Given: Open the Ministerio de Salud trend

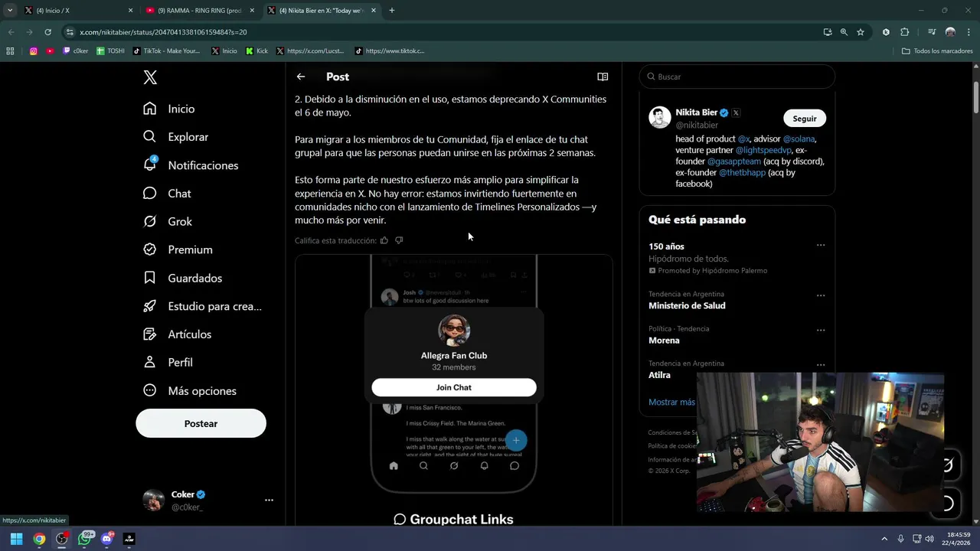Looking at the screenshot, I should tap(687, 305).
